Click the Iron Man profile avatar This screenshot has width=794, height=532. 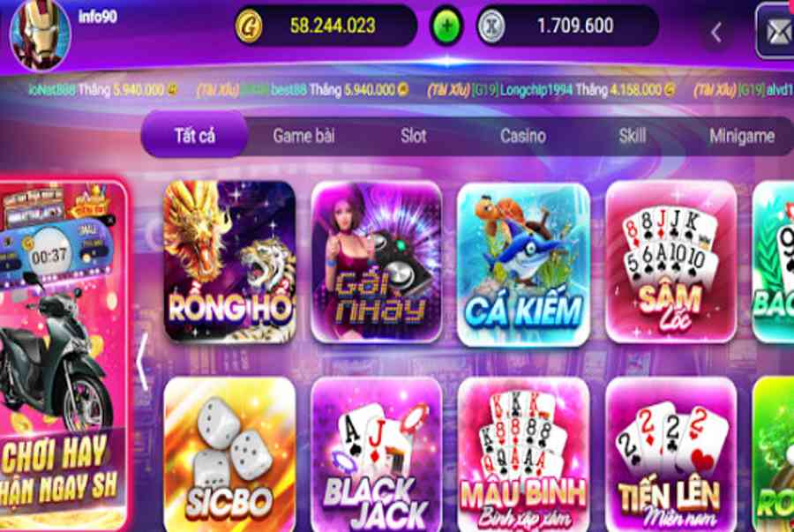pos(41,34)
